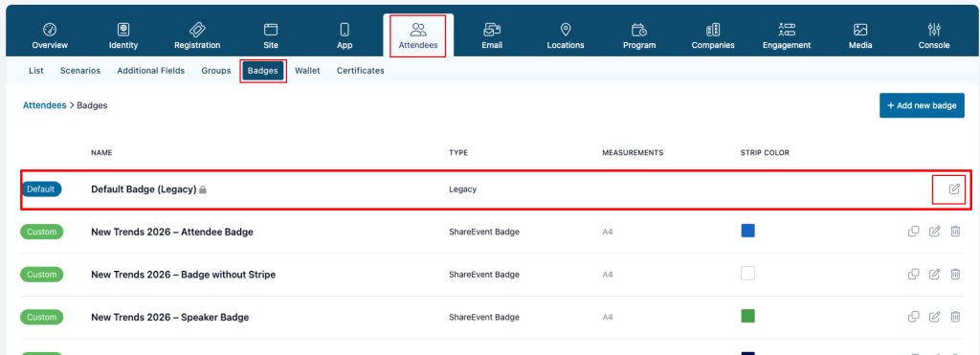Open Additional Fields sub-tab
980x355 pixels.
(x=150, y=71)
